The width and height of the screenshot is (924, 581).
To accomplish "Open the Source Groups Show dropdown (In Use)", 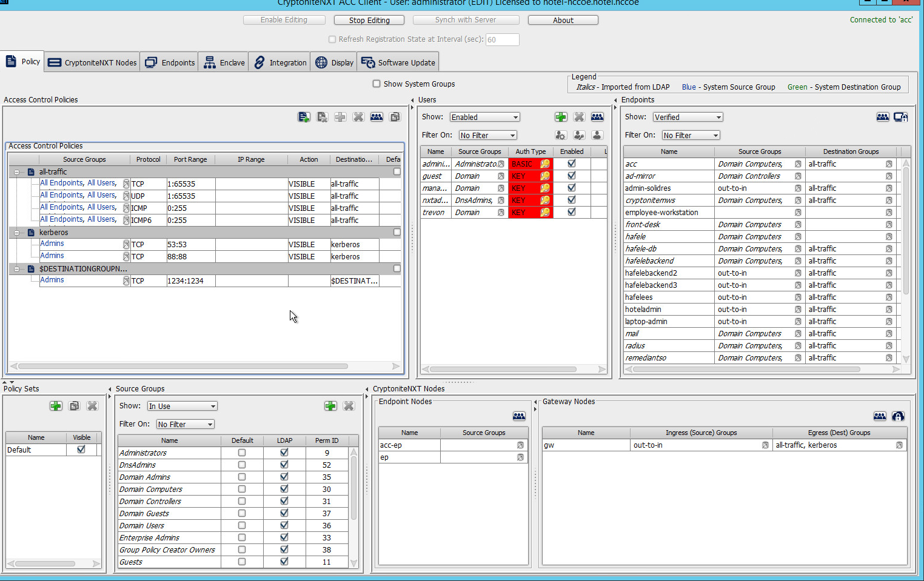I will [182, 406].
